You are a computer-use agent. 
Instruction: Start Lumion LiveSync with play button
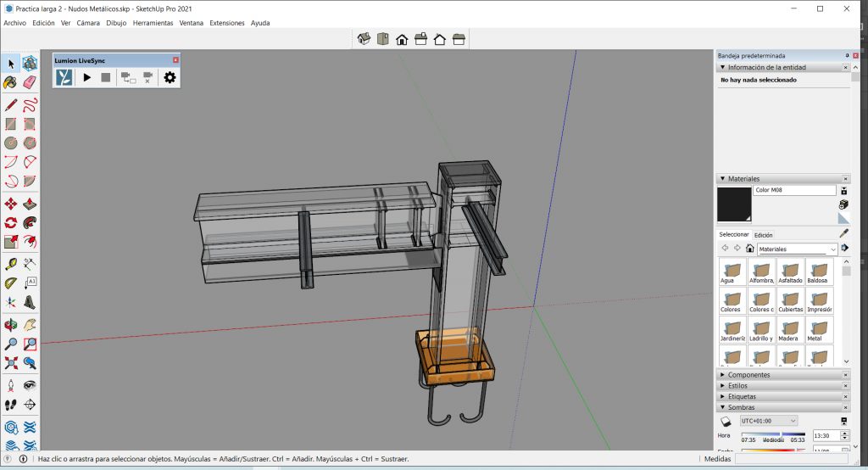tap(86, 77)
